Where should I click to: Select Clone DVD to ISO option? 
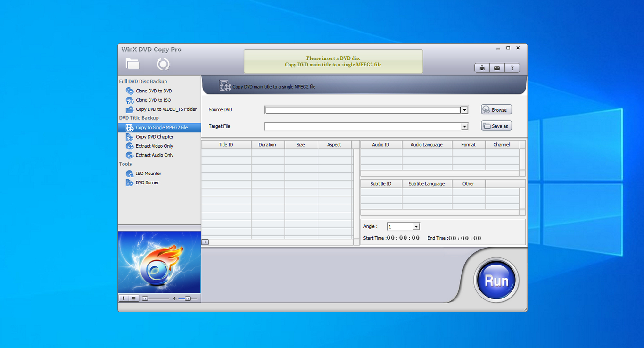click(153, 100)
